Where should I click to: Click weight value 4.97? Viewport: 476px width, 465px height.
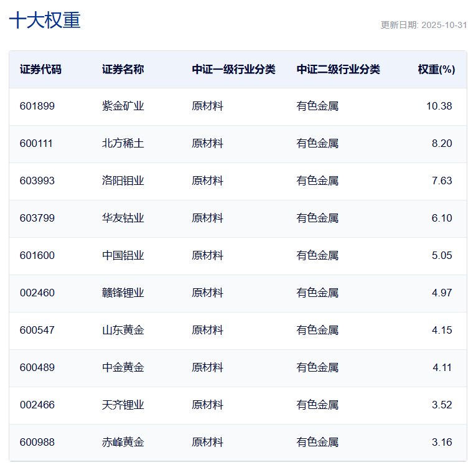pos(442,293)
